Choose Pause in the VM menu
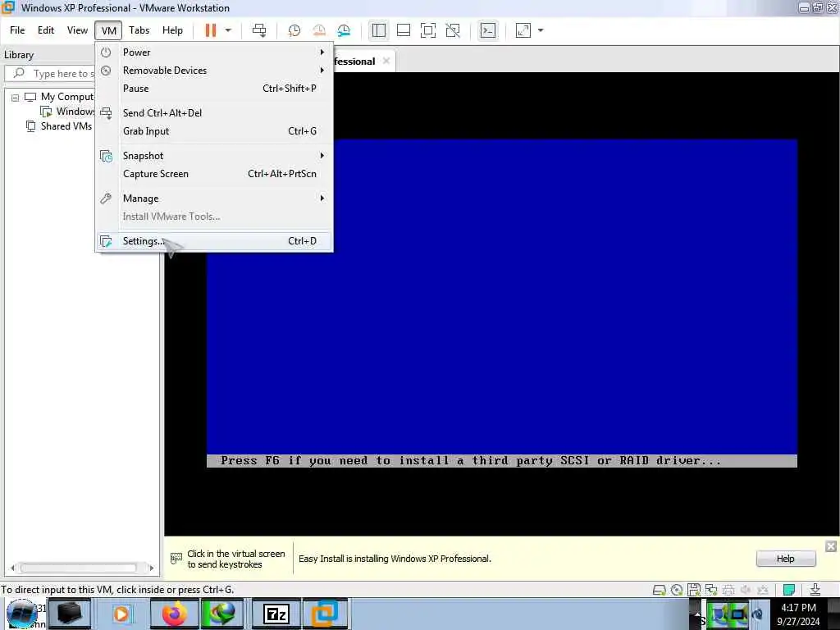The width and height of the screenshot is (840, 630). pyautogui.click(x=214, y=89)
